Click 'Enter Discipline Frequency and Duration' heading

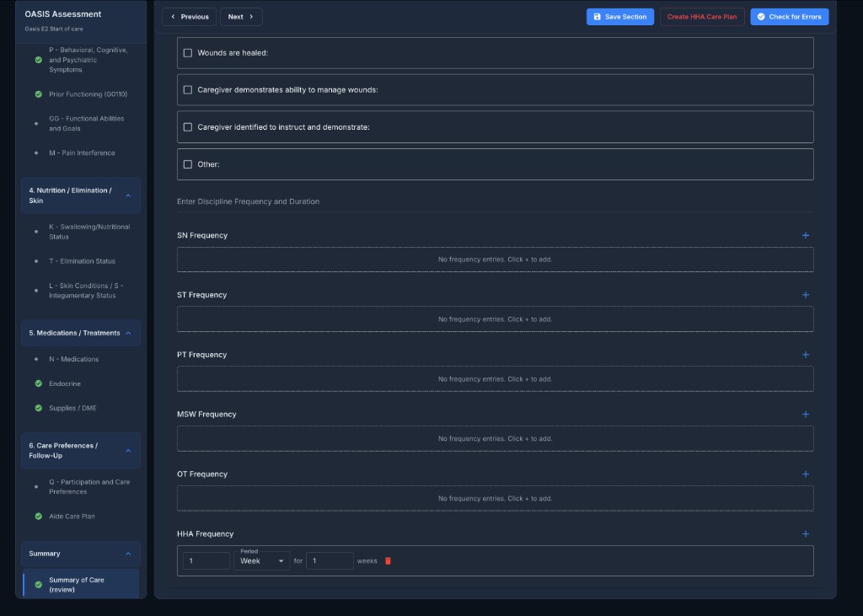coord(249,201)
